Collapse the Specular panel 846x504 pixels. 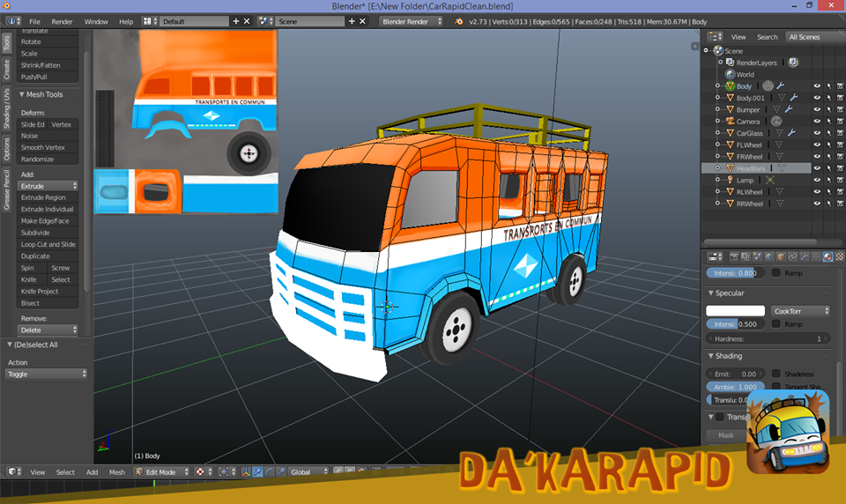tap(711, 293)
